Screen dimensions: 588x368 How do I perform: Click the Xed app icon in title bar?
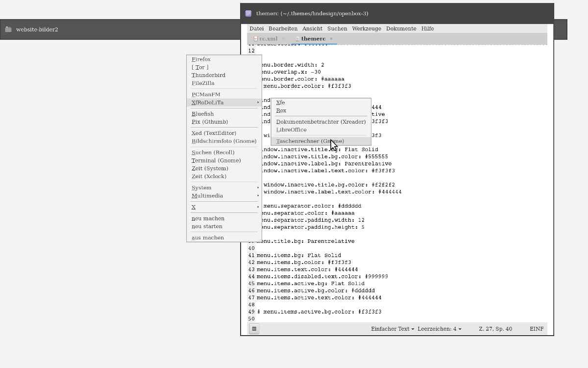point(248,14)
